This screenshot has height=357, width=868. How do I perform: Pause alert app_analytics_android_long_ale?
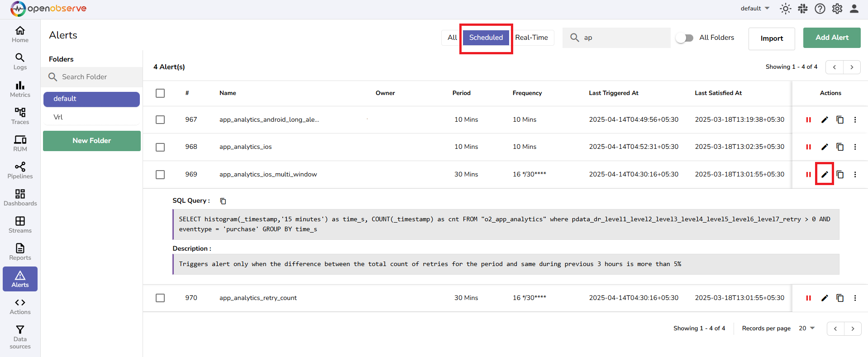(808, 120)
